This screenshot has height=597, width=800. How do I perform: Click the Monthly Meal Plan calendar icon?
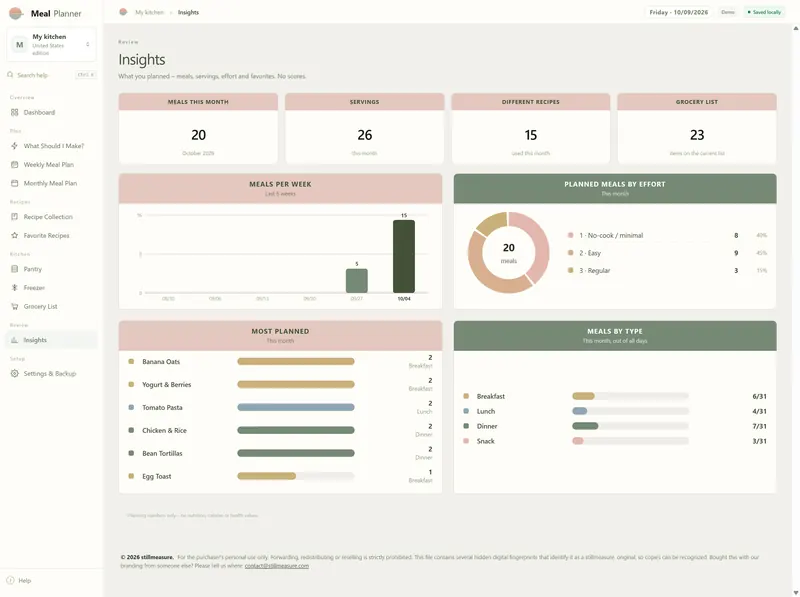click(14, 183)
